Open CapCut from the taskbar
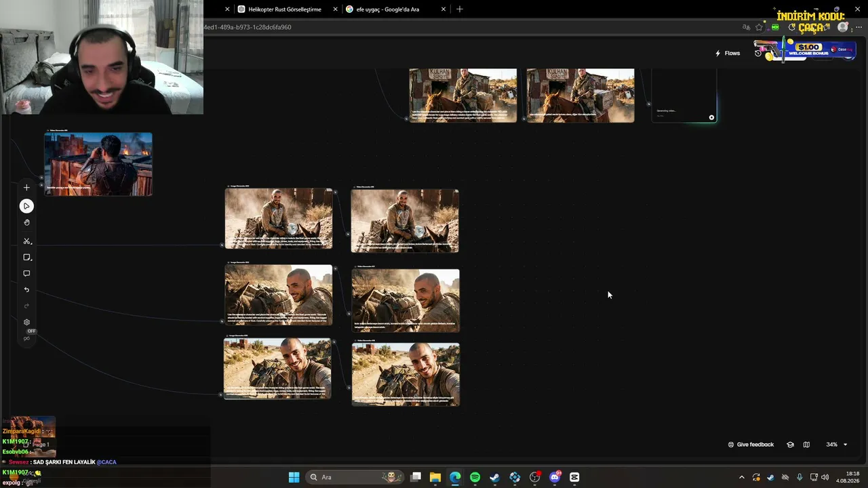Viewport: 868px width, 488px height. [574, 477]
